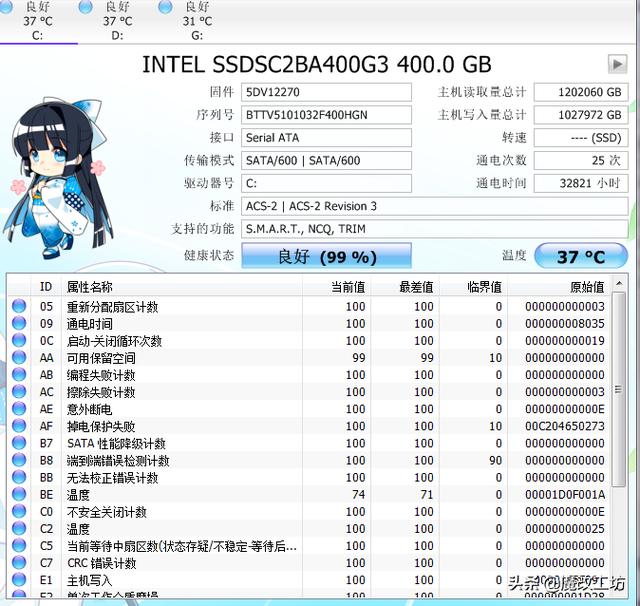Click the 当前值 column header
640x606 pixels.
pyautogui.click(x=337, y=287)
